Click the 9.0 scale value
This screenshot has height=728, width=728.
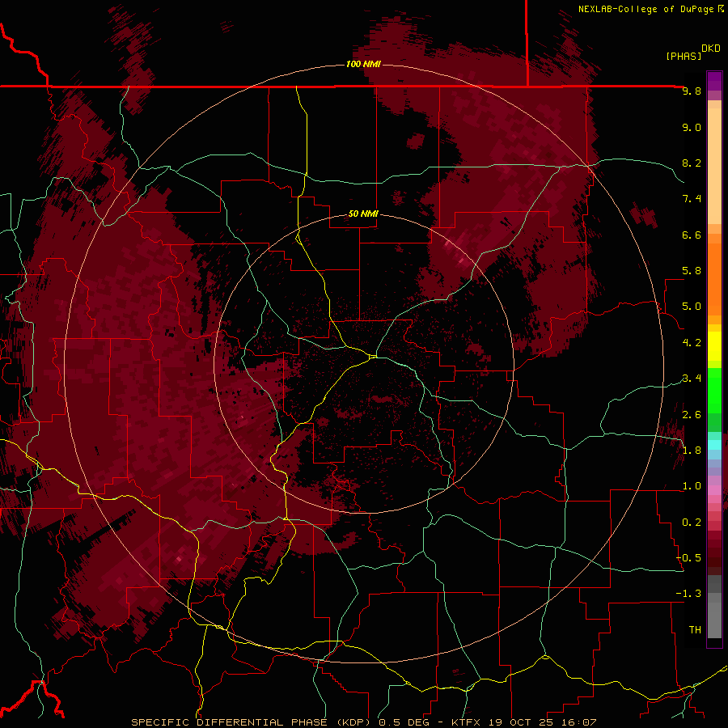(692, 127)
